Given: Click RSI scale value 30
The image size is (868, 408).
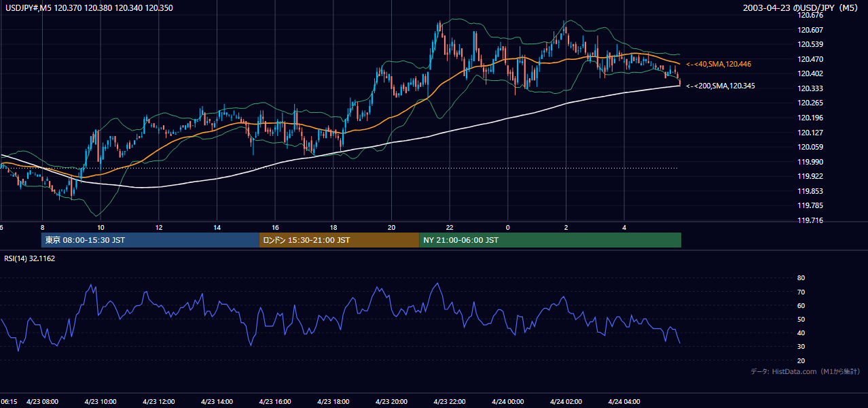Looking at the screenshot, I should coord(801,347).
